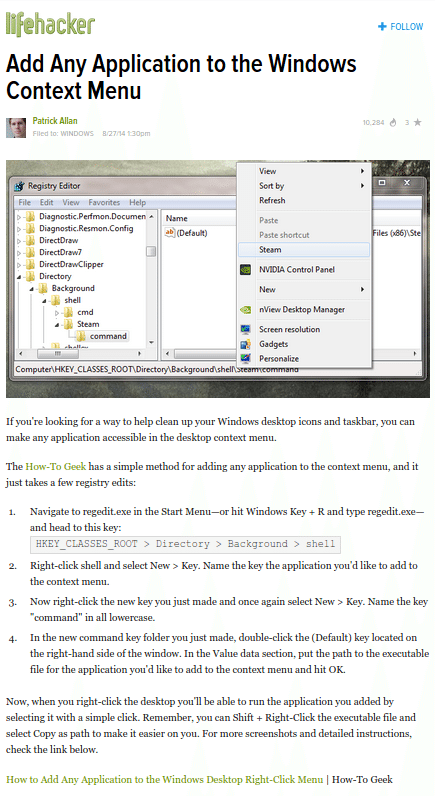Screen dimensions: 435x796
Task: Click tree pane scroll up arrow
Action: (x=151, y=216)
